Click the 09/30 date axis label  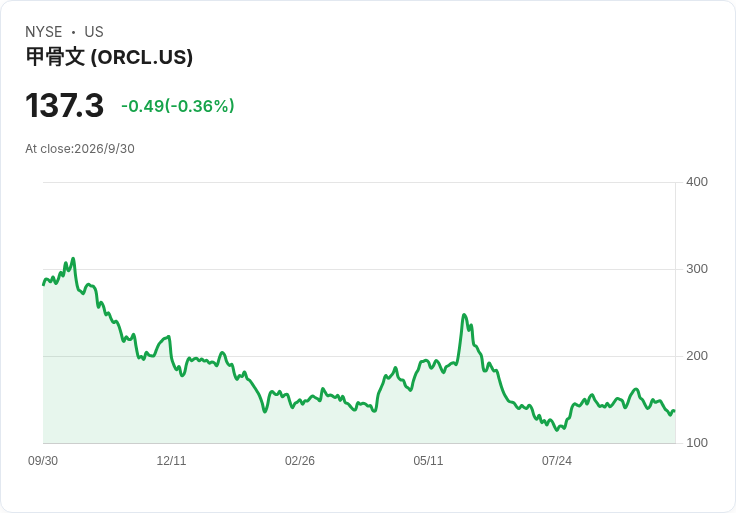coord(43,461)
